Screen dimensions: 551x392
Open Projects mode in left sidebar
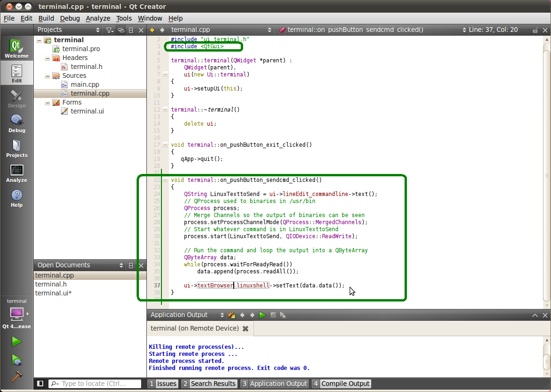pos(16,149)
